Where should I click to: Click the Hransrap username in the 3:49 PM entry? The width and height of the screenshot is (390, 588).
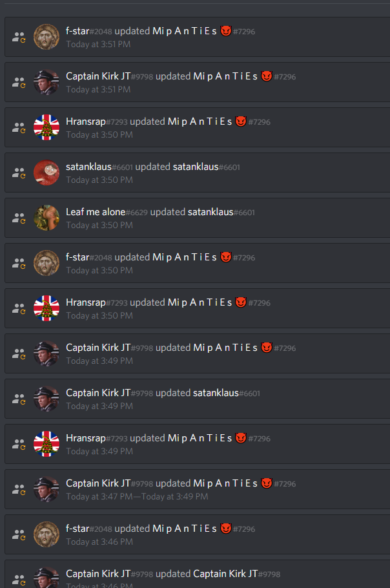(x=86, y=438)
